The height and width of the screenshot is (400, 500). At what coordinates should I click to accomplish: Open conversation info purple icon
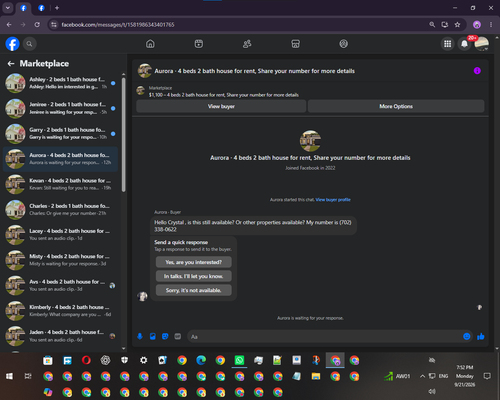477,71
